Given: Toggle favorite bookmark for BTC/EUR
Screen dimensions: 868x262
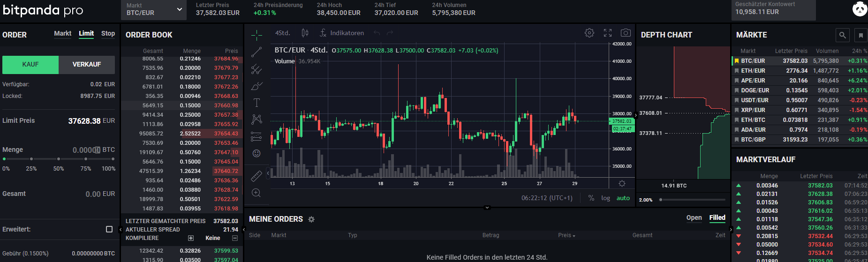Looking at the screenshot, I should tap(737, 61).
